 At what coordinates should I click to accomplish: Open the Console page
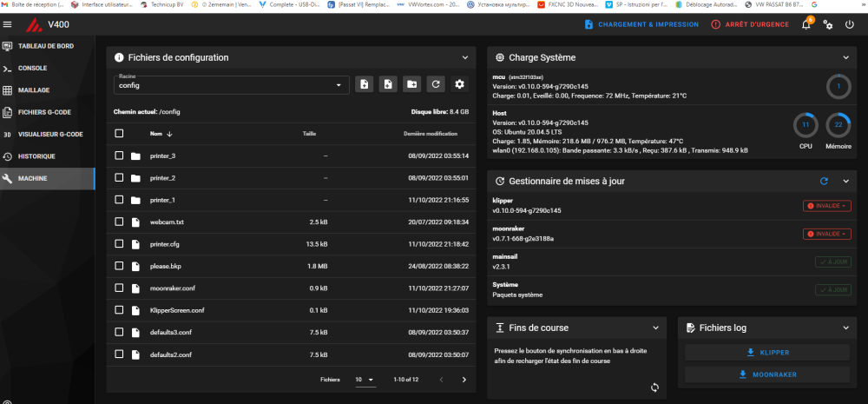(x=48, y=68)
